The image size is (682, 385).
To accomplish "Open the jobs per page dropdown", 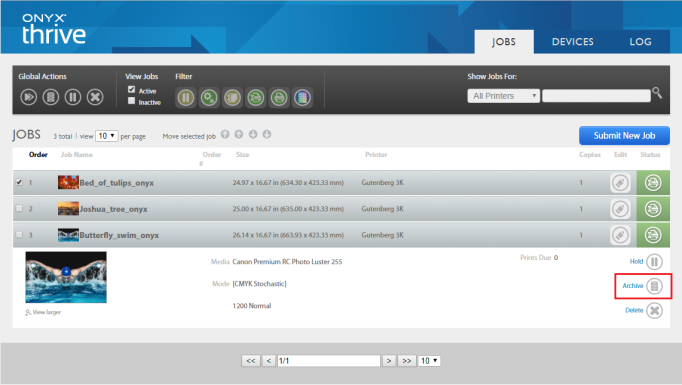I will coord(107,136).
